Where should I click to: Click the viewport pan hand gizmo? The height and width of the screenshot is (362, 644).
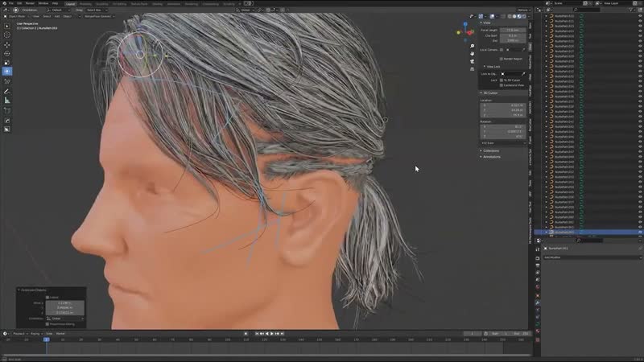[x=473, y=54]
